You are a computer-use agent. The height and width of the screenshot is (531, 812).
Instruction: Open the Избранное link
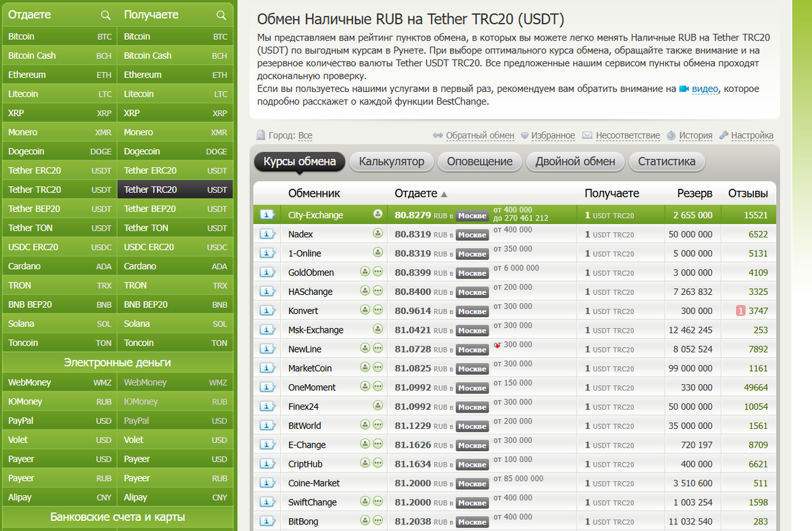click(x=553, y=135)
